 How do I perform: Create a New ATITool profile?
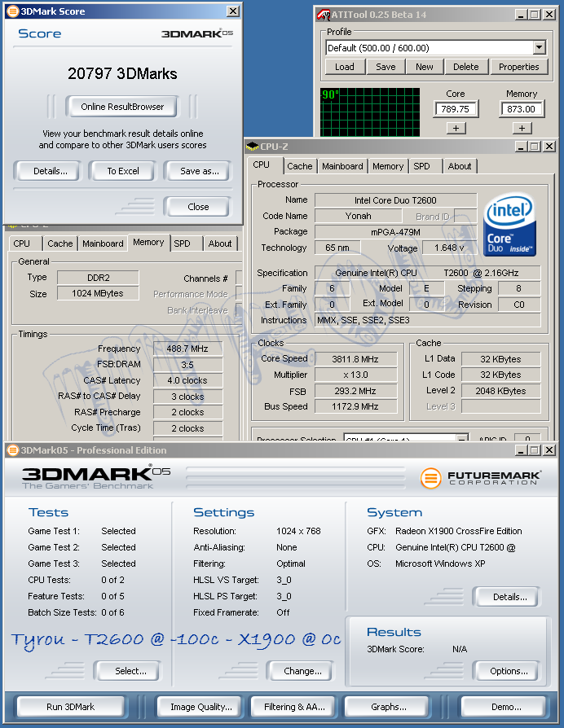pos(424,67)
